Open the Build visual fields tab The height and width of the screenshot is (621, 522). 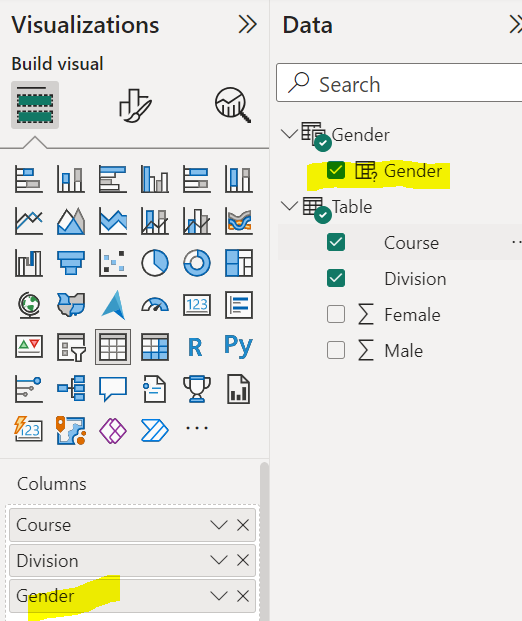pyautogui.click(x=35, y=105)
